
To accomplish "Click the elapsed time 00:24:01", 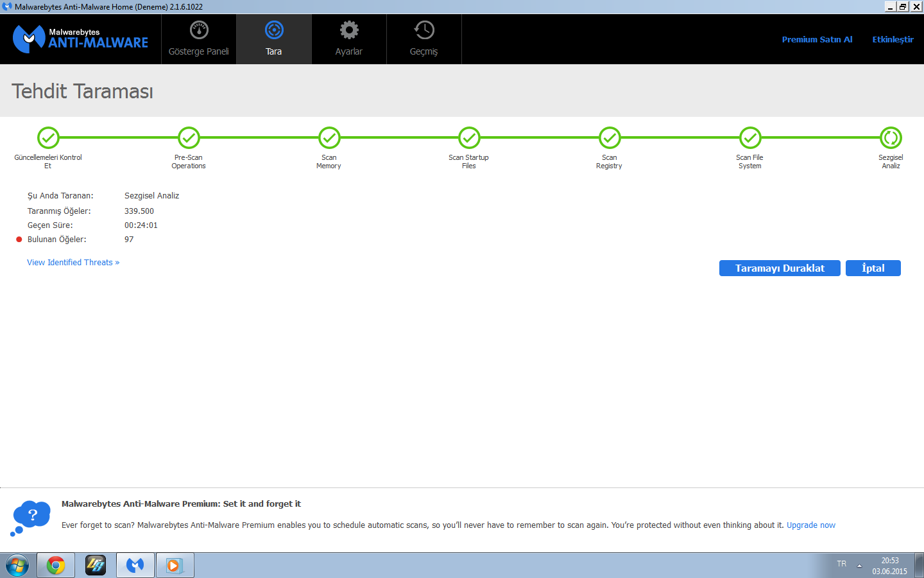I will tap(141, 225).
